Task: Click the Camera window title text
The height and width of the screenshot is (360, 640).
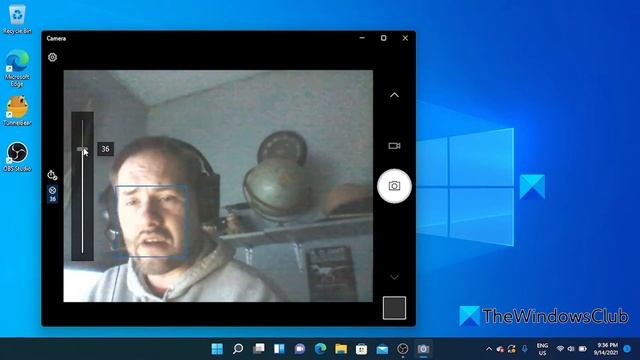Action: (56, 38)
